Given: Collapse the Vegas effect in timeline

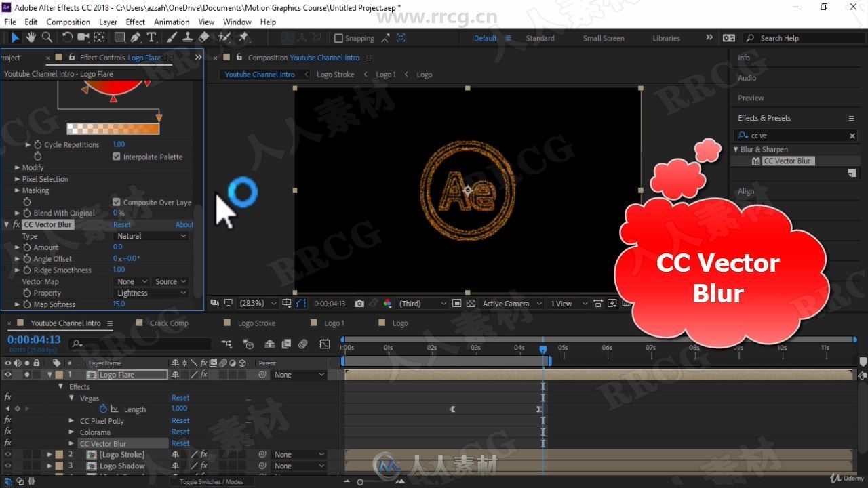Looking at the screenshot, I should pyautogui.click(x=72, y=398).
